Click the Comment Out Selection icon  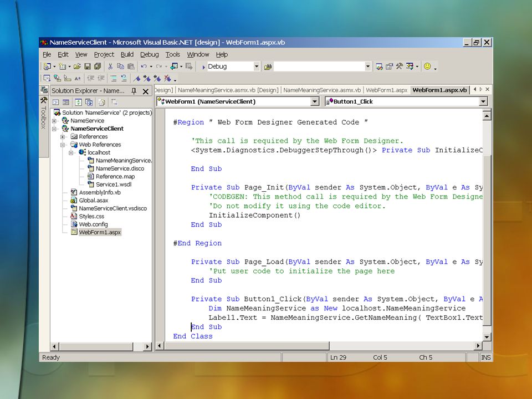pos(114,79)
